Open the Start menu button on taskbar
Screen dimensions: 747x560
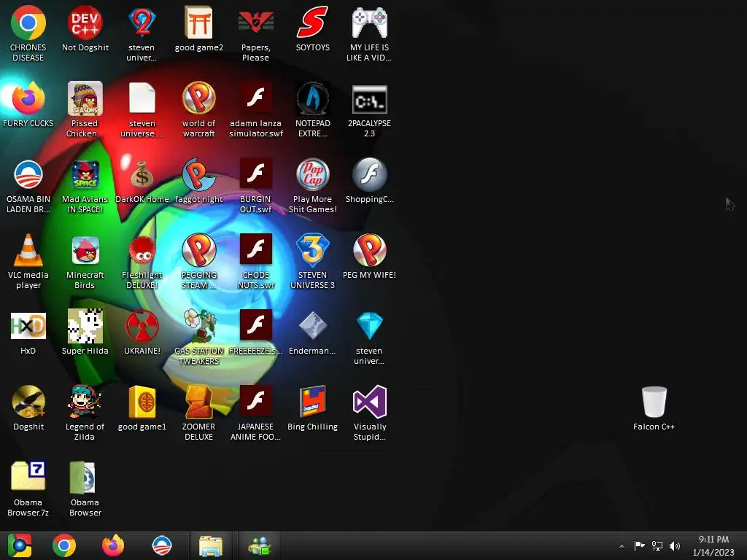click(x=20, y=545)
